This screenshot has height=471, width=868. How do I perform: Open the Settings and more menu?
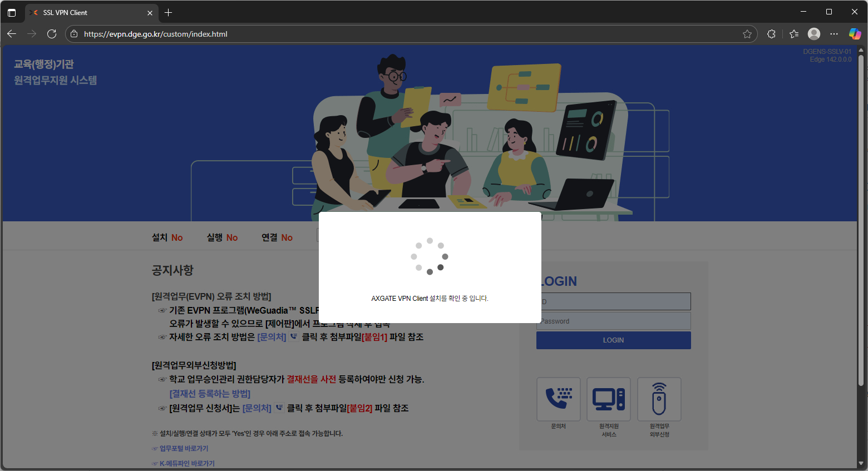tap(834, 34)
